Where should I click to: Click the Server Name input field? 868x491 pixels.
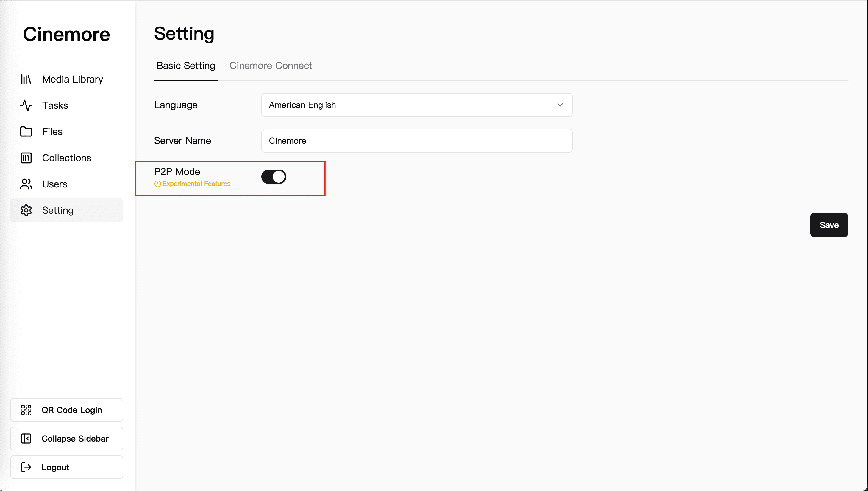pyautogui.click(x=416, y=141)
